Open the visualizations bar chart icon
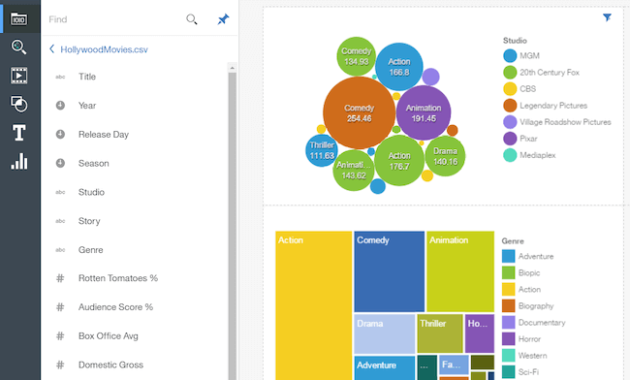Image resolution: width=630 pixels, height=380 pixels. click(19, 161)
